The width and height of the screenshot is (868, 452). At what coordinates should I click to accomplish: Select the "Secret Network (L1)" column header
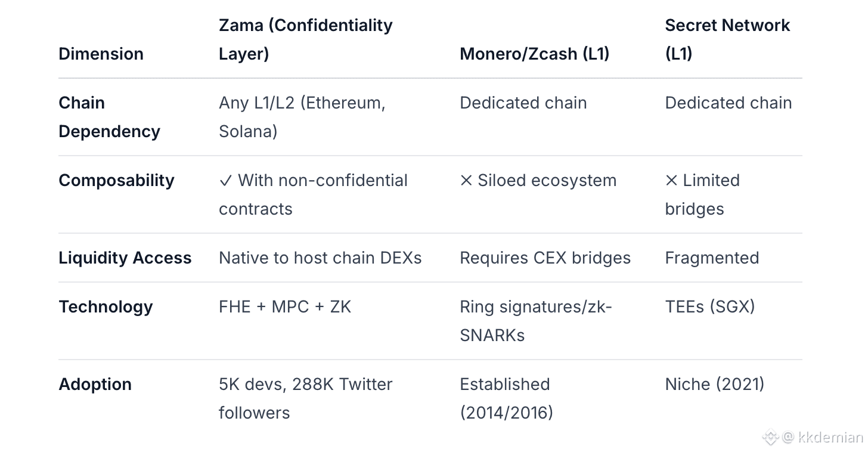(727, 39)
